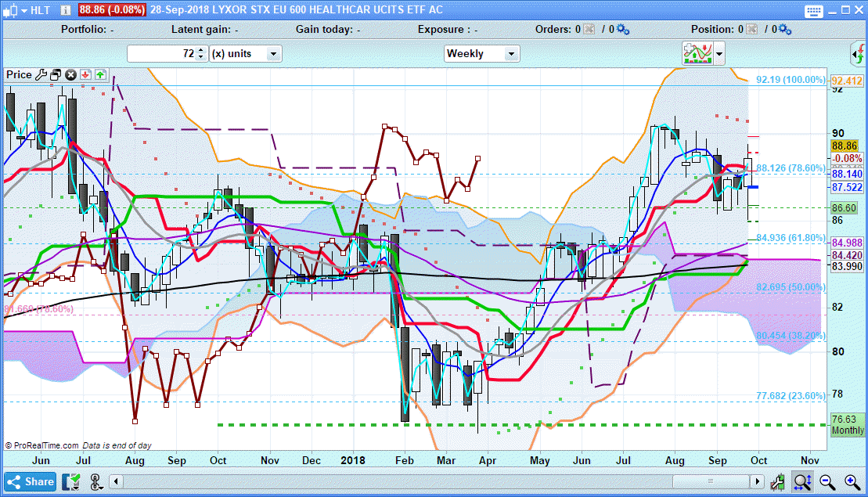Open the chart style candlestick icon menu
This screenshot has height=497, width=868.
(10, 10)
